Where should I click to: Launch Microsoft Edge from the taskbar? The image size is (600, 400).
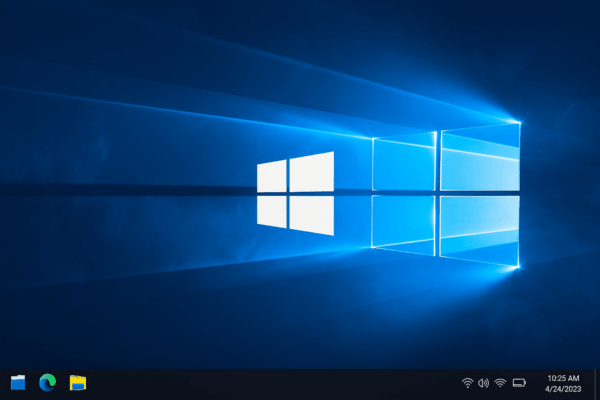[47, 382]
